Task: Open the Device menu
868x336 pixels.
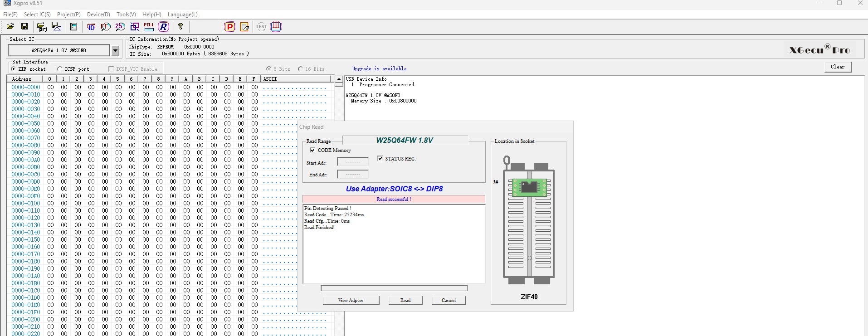Action: [98, 15]
